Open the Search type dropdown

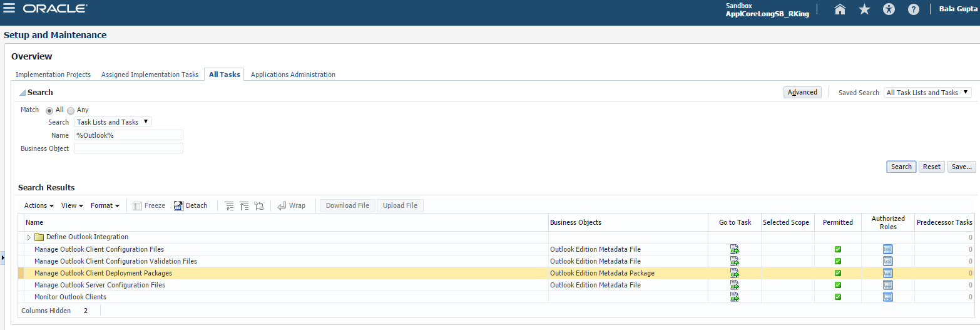coord(113,122)
